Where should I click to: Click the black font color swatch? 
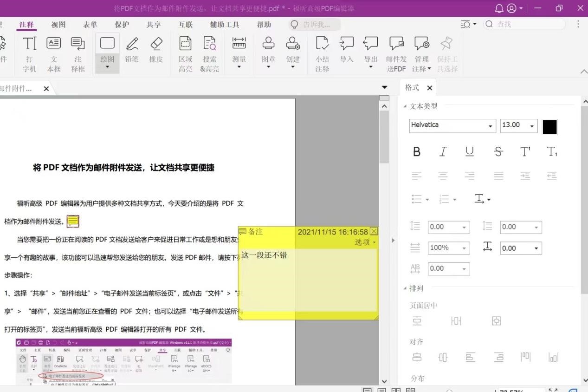(x=549, y=126)
